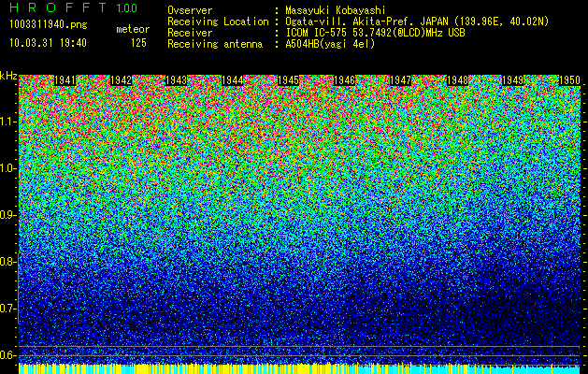The image size is (588, 374).
Task: Click the 0.8 frequency axis label
Action: tap(7, 262)
